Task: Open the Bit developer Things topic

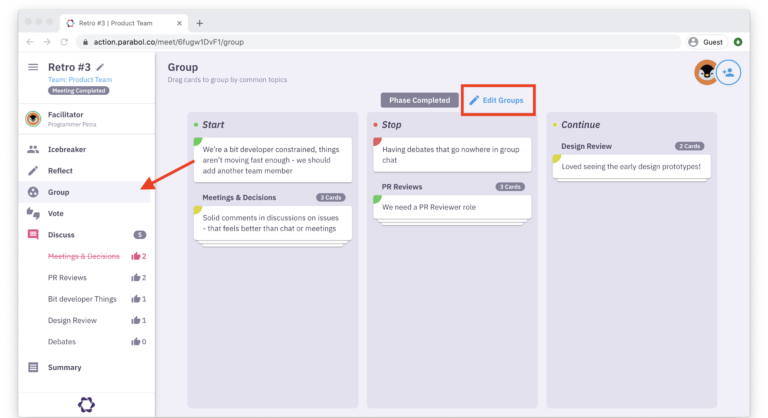Action: click(x=82, y=299)
